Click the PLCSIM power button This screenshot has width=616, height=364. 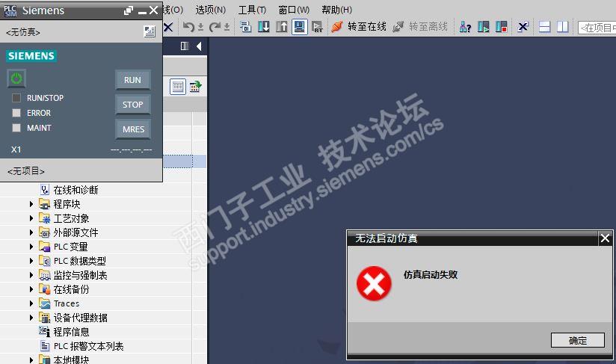click(x=16, y=78)
